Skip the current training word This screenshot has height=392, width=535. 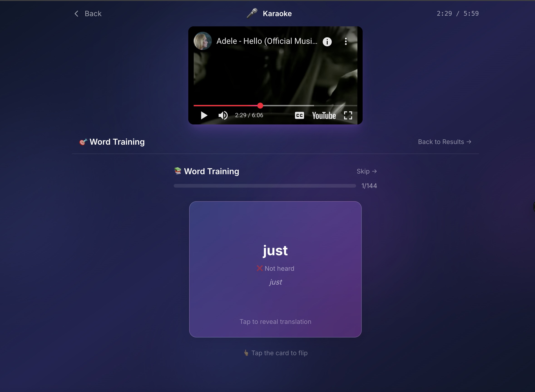click(x=367, y=171)
